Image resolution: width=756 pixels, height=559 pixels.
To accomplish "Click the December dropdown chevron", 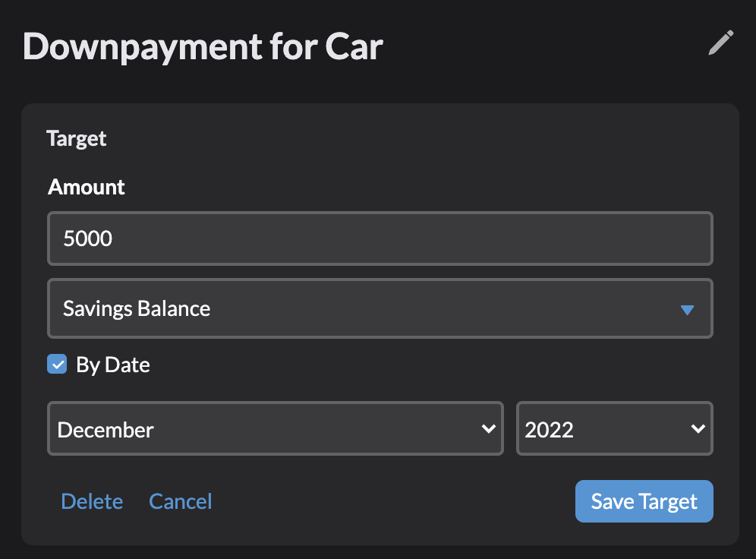I will pos(489,428).
